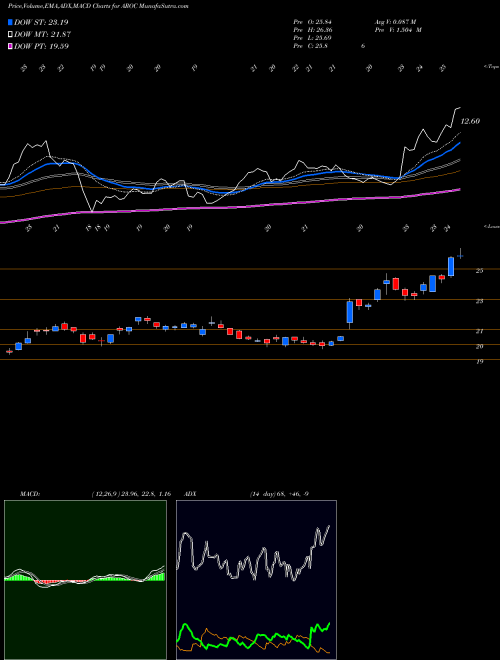
Task: Click the blue DOW ST legend swatch
Action: [x=10, y=22]
